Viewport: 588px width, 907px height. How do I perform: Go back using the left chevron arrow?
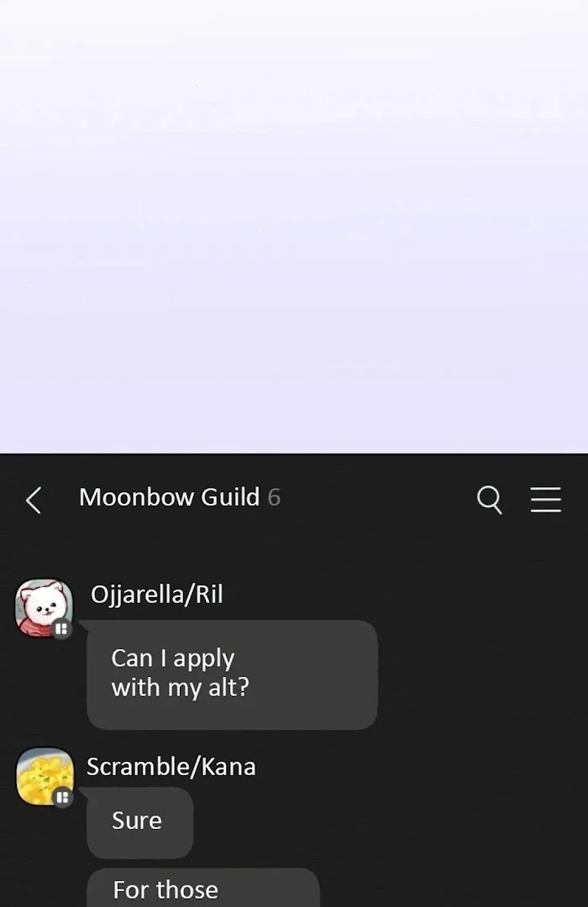[34, 500]
